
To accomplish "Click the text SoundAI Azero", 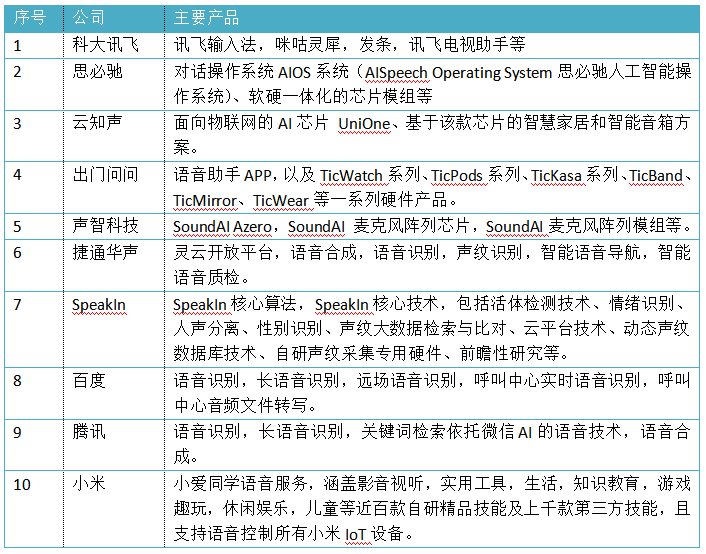I will (222, 227).
